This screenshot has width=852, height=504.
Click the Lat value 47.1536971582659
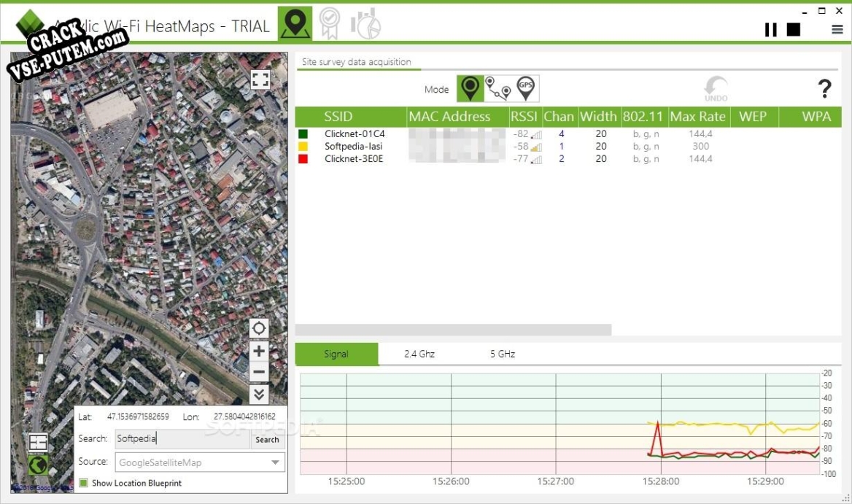click(x=138, y=416)
